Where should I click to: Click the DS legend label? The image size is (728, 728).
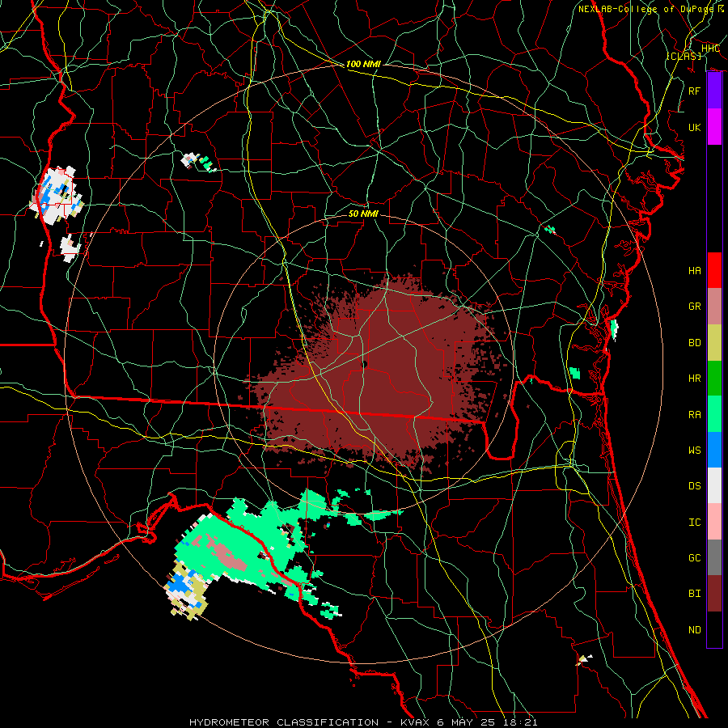tap(695, 486)
